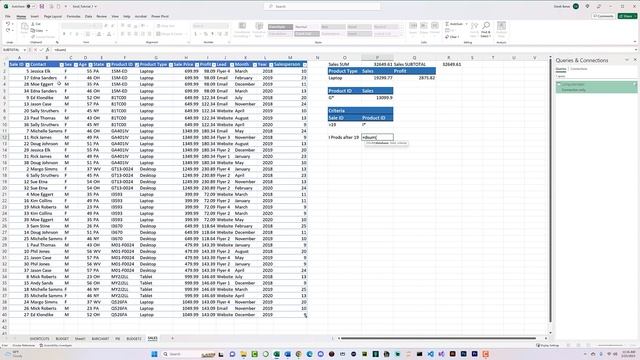Open the Connections tab in side pane
Image resolution: width=640 pixels, height=360 pixels.
579,69
